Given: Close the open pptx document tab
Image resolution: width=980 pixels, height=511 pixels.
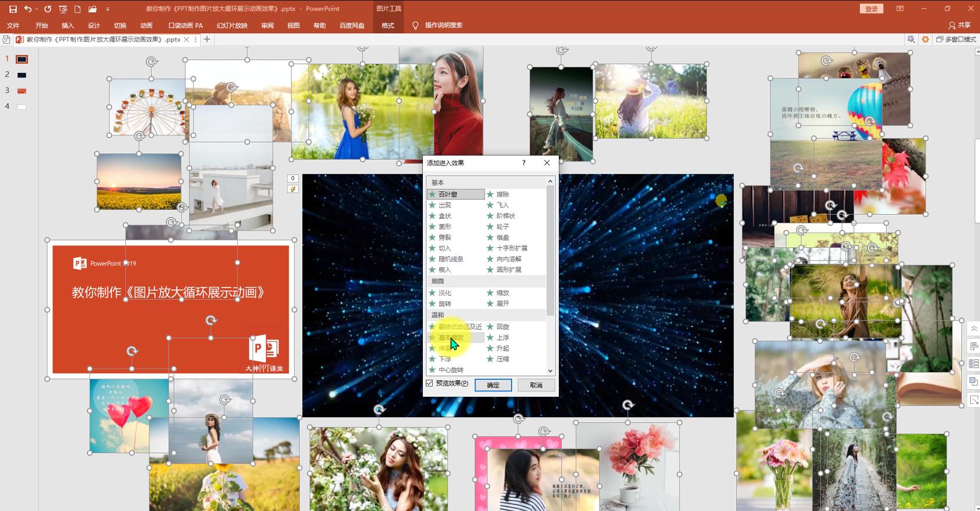Looking at the screenshot, I should click(187, 40).
